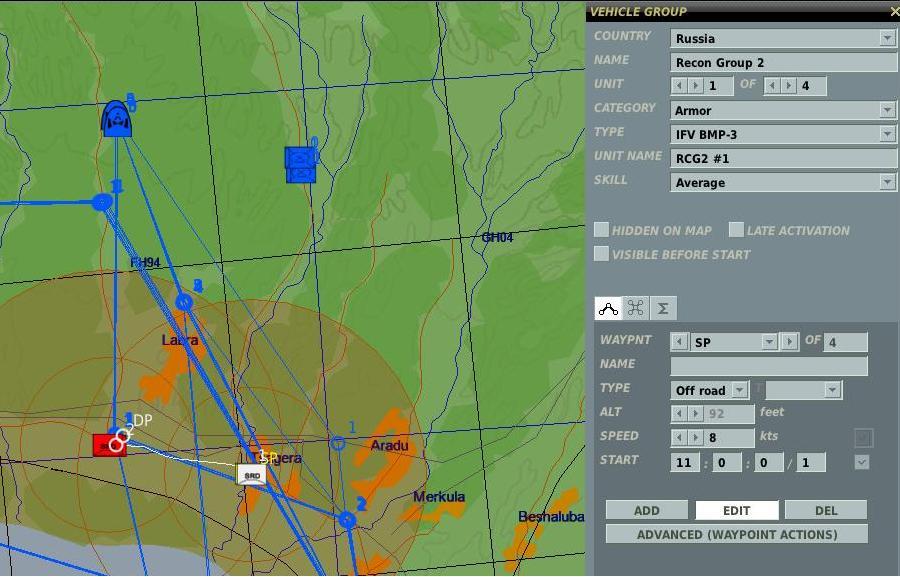Click the DEL waypoint button
Image resolution: width=900 pixels, height=577 pixels.
pyautogui.click(x=826, y=510)
